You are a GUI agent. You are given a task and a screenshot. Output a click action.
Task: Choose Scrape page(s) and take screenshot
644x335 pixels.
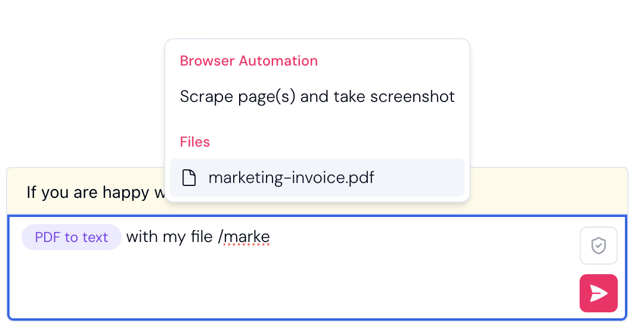317,97
